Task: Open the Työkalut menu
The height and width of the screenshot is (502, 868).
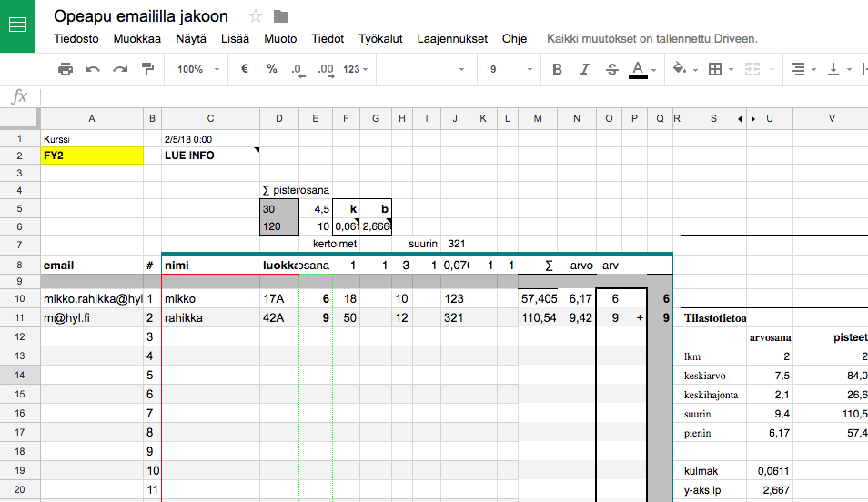Action: pos(380,39)
